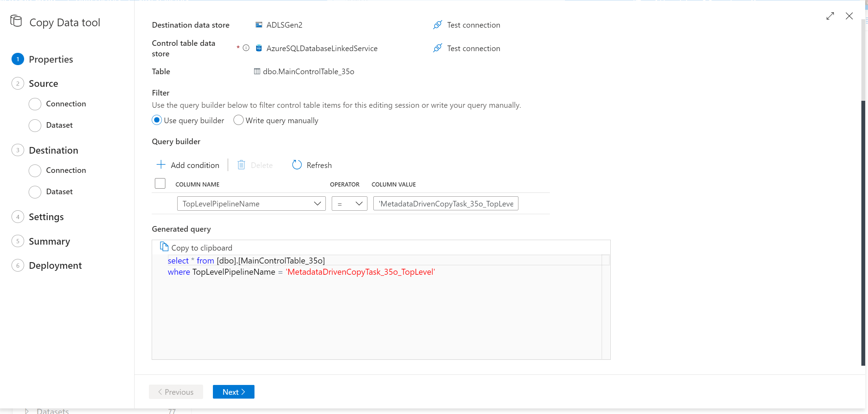868x414 pixels.
Task: Click the dbo.MainControlTable_35o table icon
Action: point(257,71)
